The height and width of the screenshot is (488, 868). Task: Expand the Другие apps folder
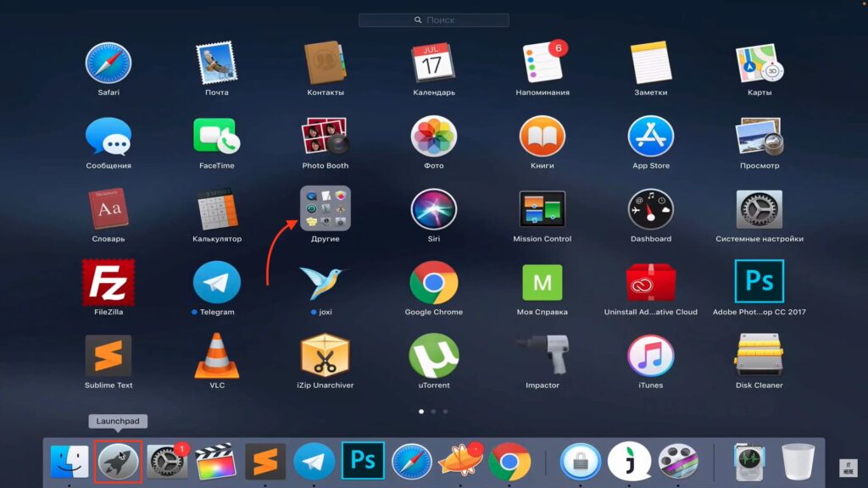coord(325,208)
